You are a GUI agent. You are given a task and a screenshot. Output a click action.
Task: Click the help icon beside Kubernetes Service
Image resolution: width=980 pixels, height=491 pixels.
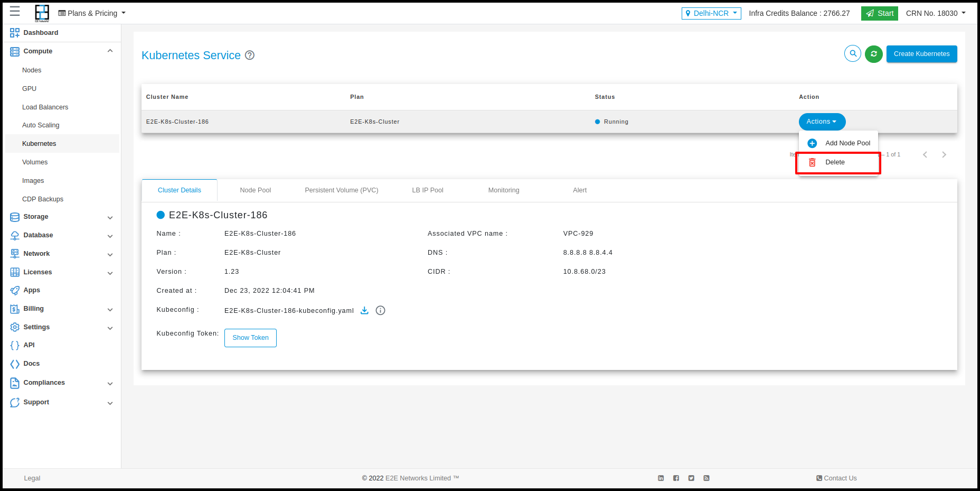point(250,55)
